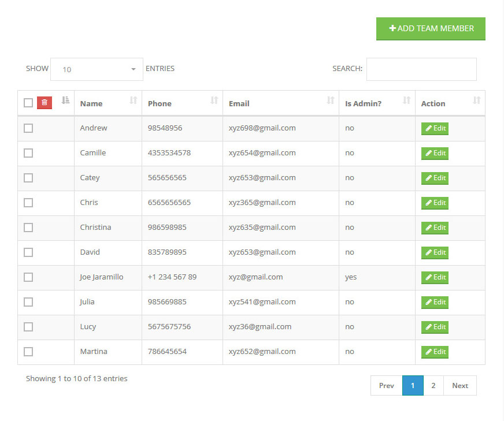Select page 1 in pagination
The height and width of the screenshot is (421, 504).
[413, 386]
